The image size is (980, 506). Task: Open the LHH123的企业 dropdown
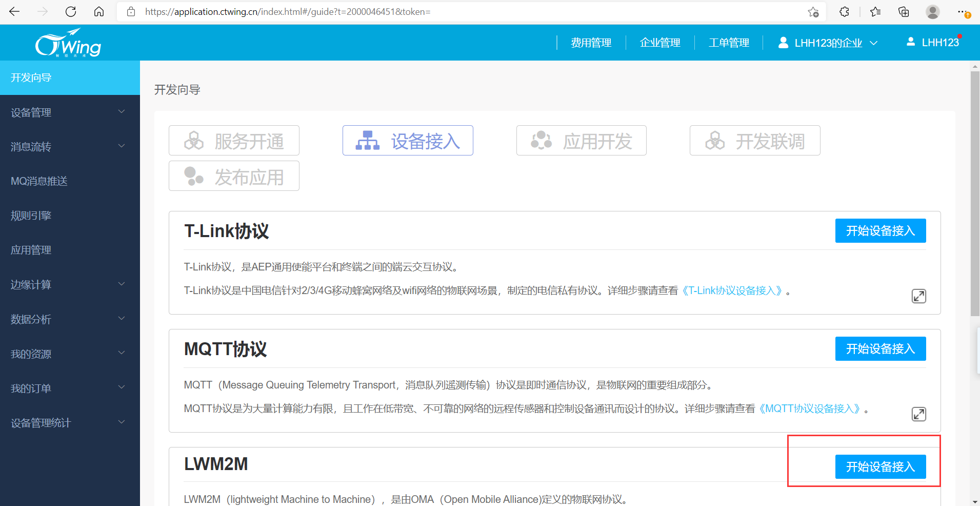coord(827,43)
